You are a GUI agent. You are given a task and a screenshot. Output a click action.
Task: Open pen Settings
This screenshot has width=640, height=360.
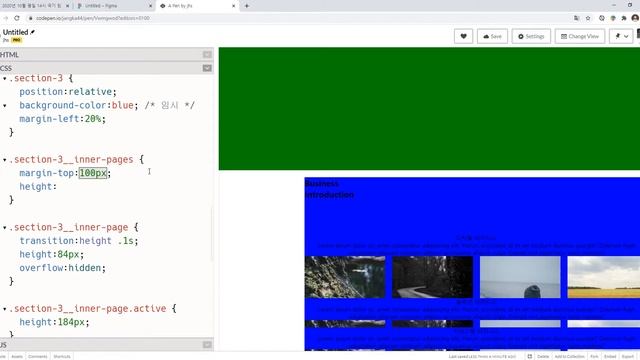coord(531,36)
